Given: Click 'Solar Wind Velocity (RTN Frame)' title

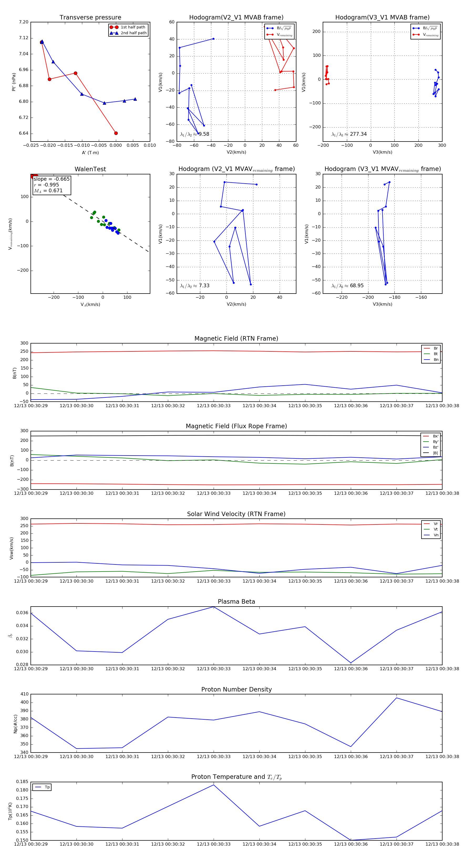Looking at the screenshot, I should point(236,514).
